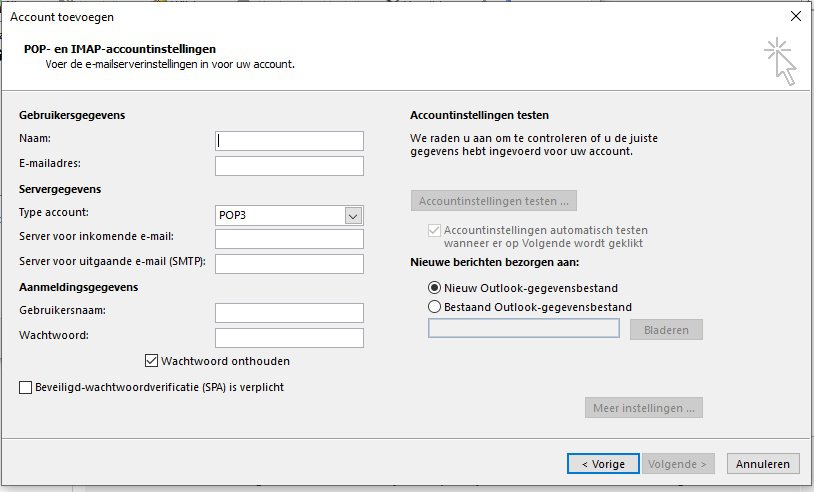Go back with the Vorige button

pyautogui.click(x=603, y=464)
